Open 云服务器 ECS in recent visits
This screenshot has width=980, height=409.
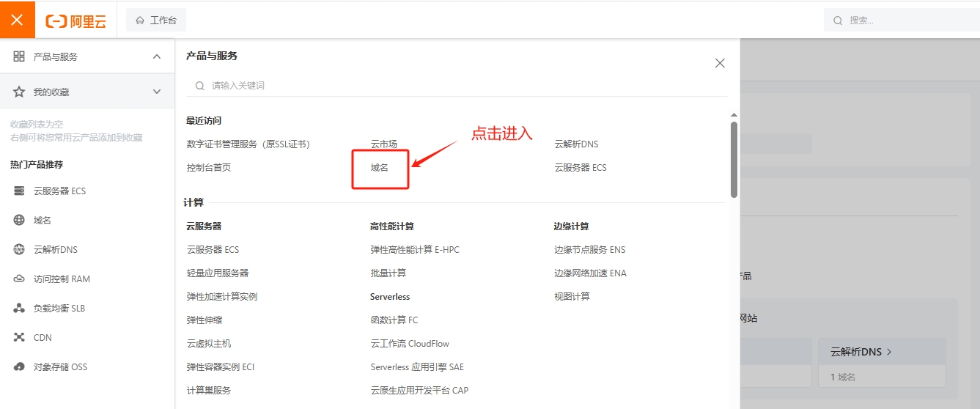click(581, 167)
